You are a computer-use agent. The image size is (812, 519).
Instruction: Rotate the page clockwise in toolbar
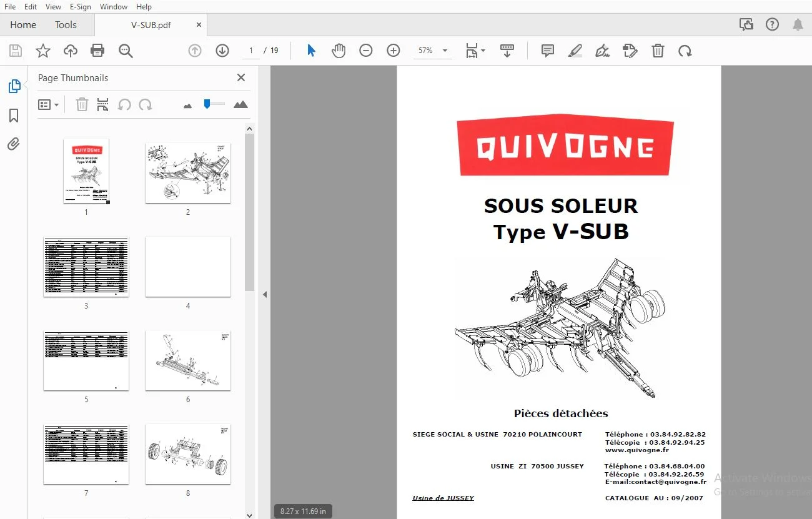(685, 51)
